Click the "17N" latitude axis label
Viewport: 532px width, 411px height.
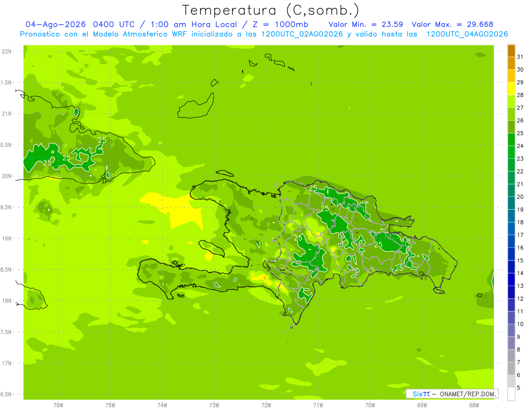click(x=7, y=363)
